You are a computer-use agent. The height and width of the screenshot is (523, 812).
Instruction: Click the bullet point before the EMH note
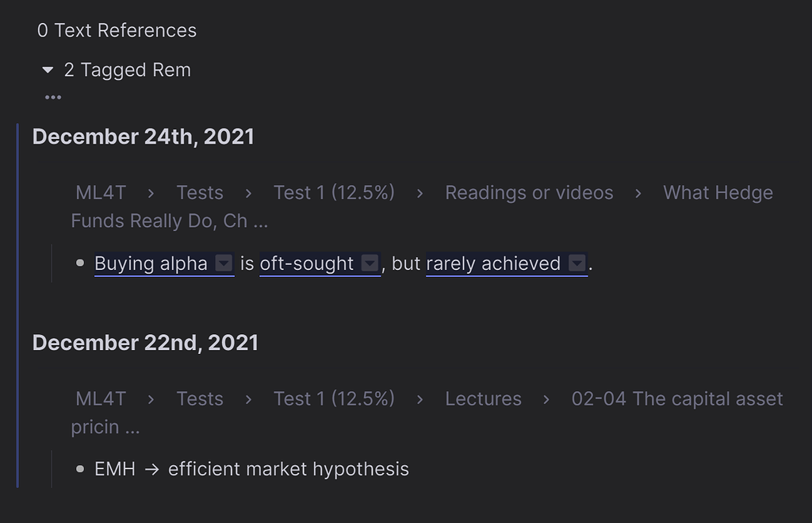(79, 469)
